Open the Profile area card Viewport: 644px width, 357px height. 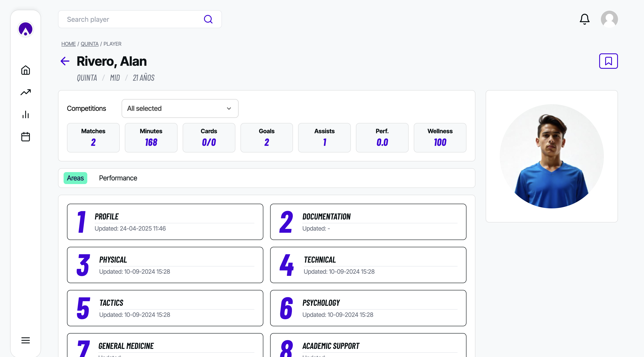pyautogui.click(x=165, y=222)
